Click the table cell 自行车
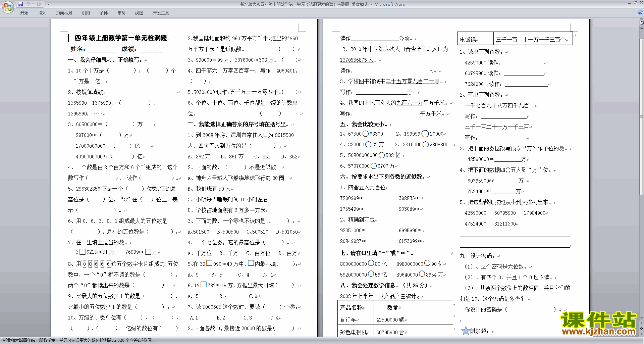This screenshot has width=644, height=344. click(x=356, y=319)
